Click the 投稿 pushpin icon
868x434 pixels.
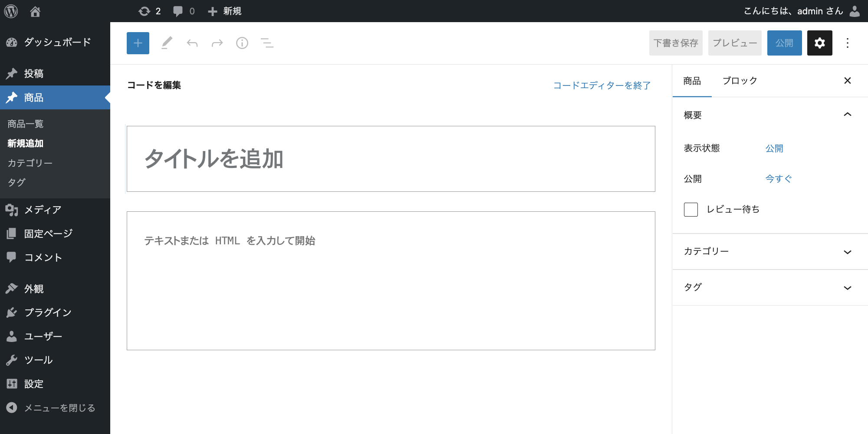12,73
